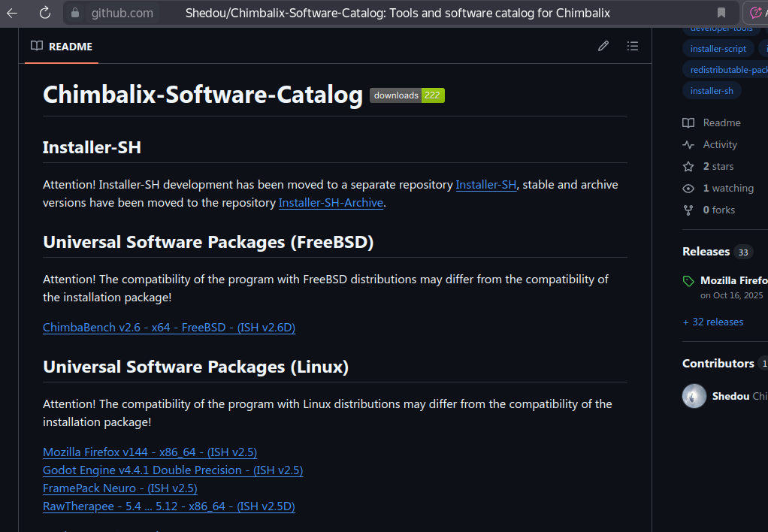Image resolution: width=768 pixels, height=532 pixels.
Task: Click the Shedou contributor avatar
Action: [694, 396]
